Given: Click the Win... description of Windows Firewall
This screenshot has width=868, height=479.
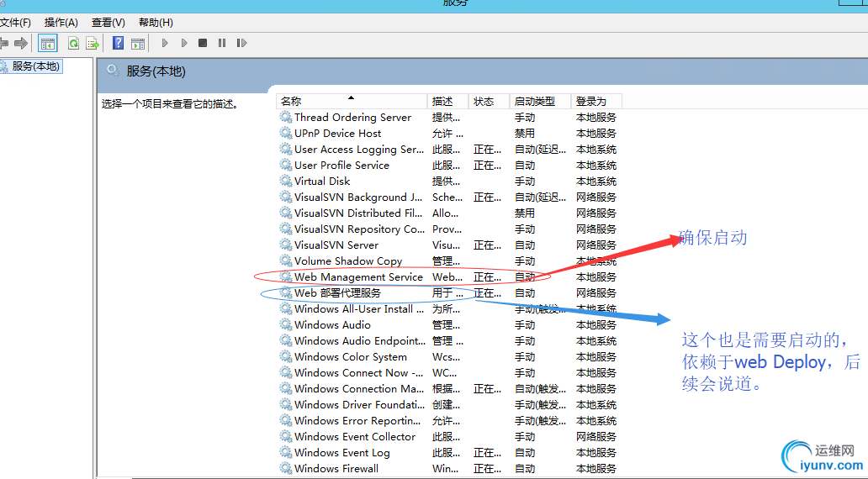Looking at the screenshot, I should tap(445, 468).
